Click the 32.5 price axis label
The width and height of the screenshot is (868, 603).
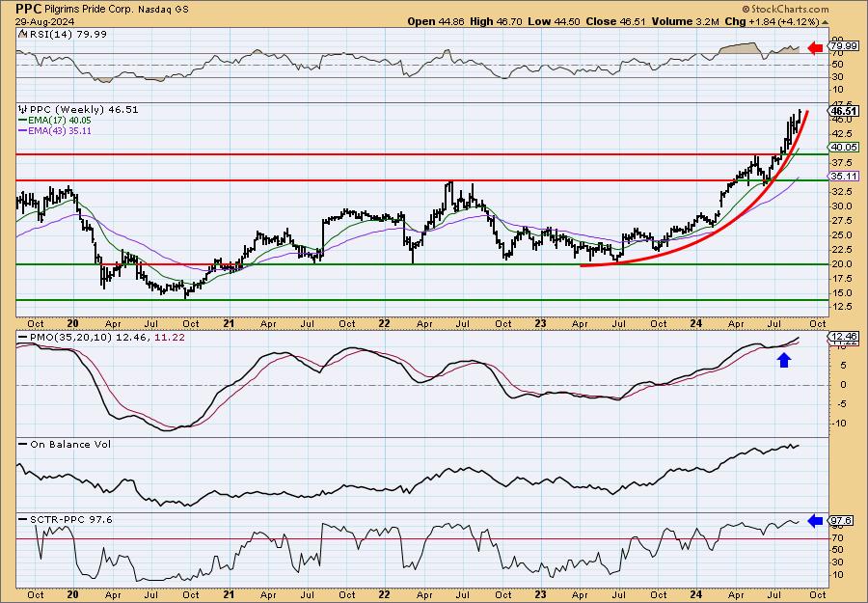coord(843,192)
